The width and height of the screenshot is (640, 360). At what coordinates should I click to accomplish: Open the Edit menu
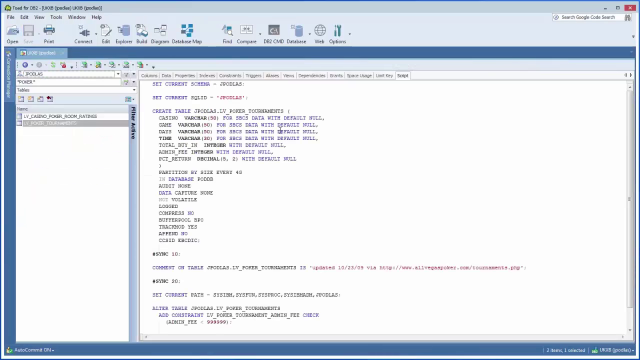pos(24,17)
